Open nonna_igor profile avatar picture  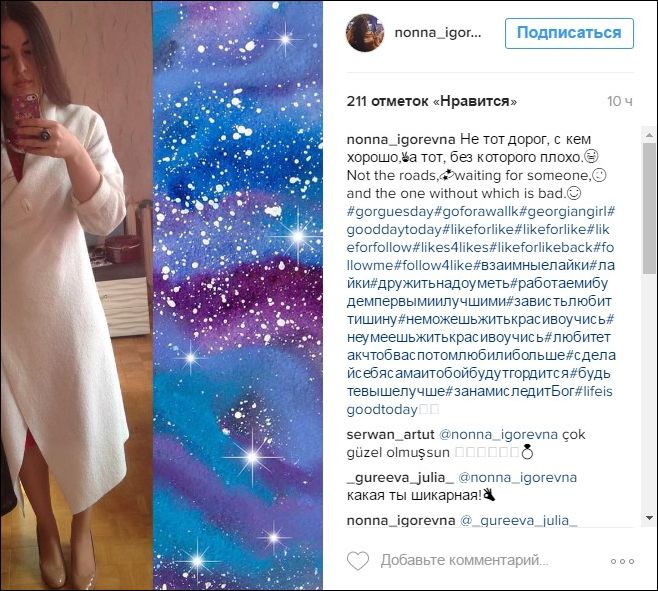(365, 33)
